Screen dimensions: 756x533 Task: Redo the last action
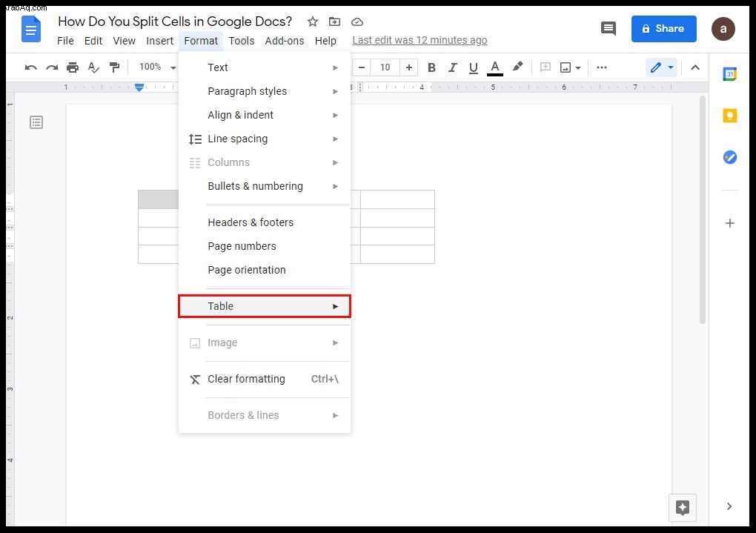(x=52, y=67)
